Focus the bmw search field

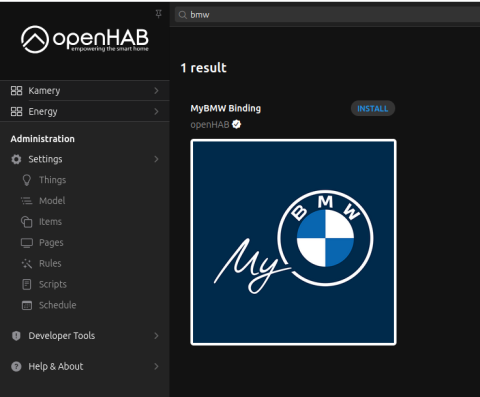point(327,15)
